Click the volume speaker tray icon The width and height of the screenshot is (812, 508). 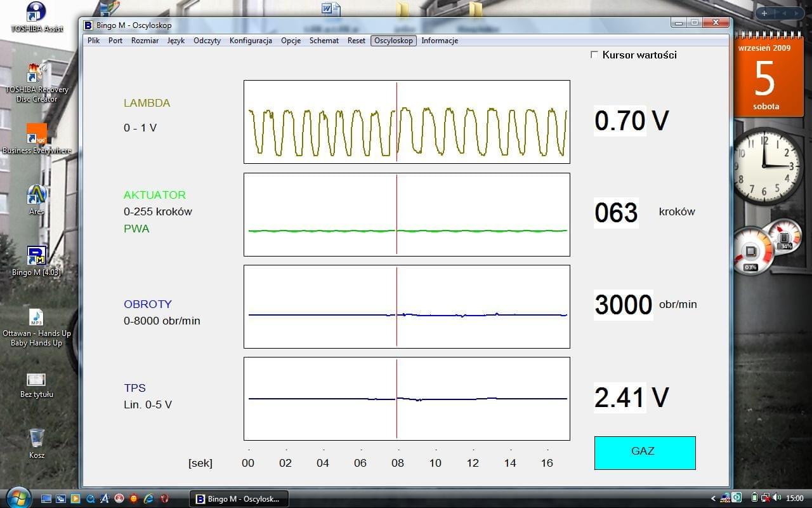(777, 498)
